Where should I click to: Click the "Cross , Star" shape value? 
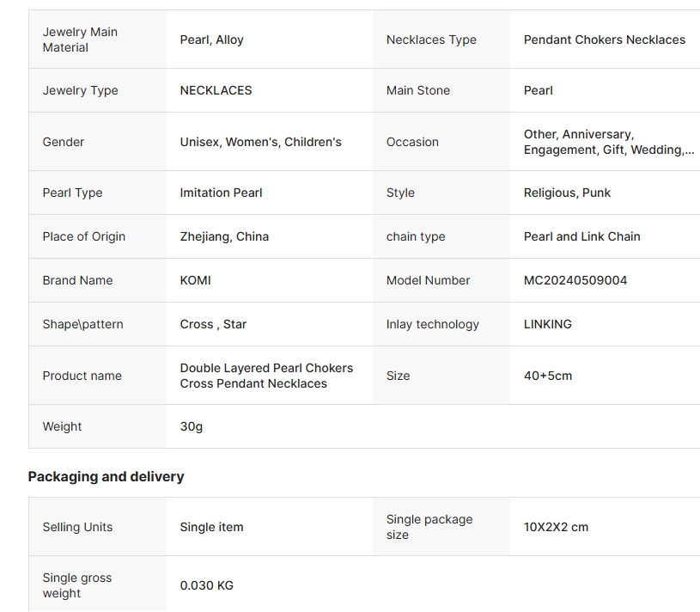point(213,324)
